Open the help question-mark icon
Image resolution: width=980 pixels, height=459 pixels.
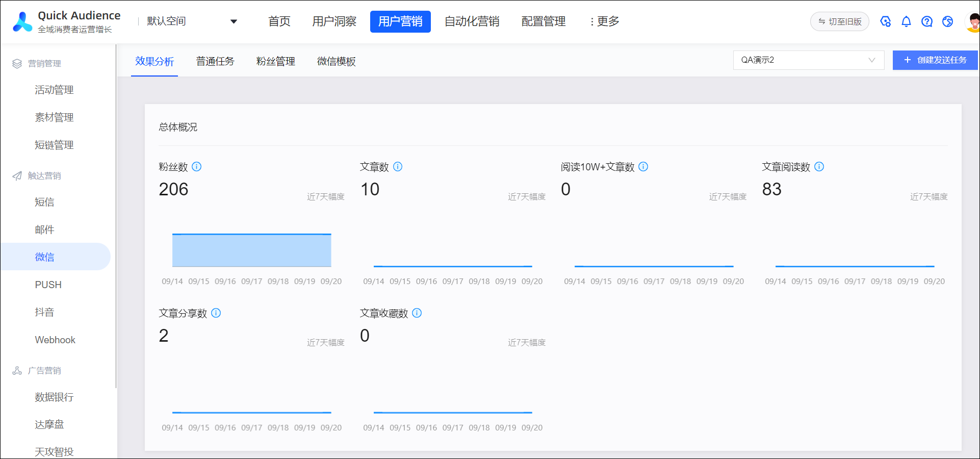click(x=927, y=21)
